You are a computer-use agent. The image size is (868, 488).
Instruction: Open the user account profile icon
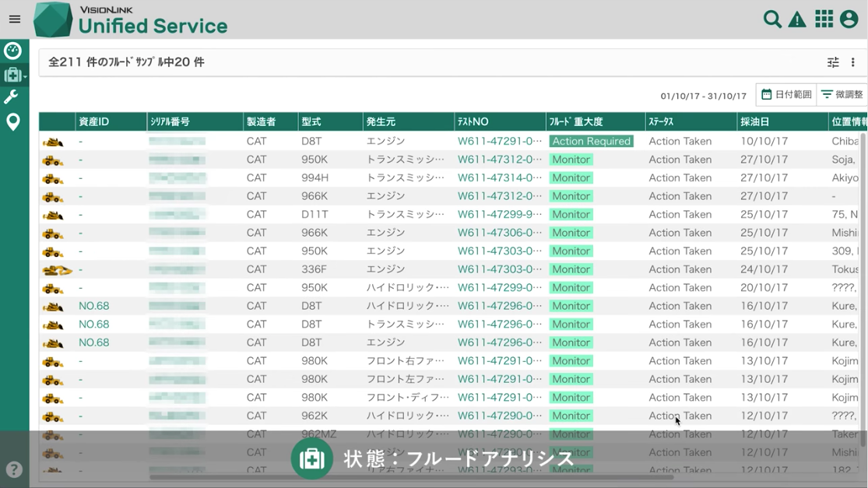click(x=849, y=19)
